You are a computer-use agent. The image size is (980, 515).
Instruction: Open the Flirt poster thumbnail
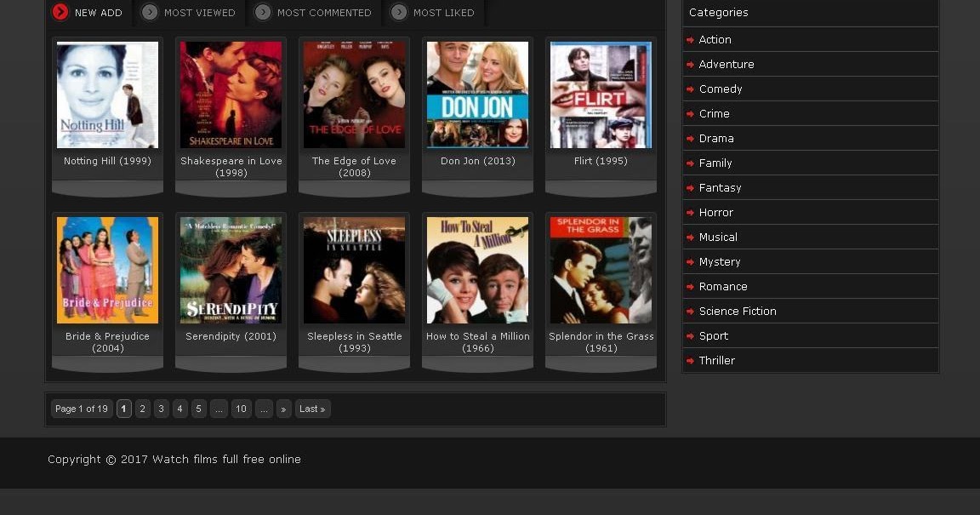click(x=601, y=95)
